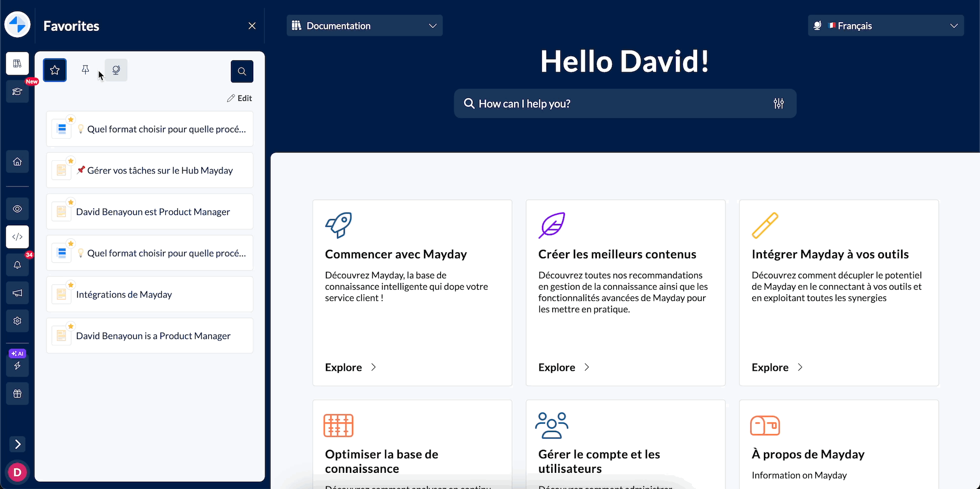Click Edit in the Favorites panel
The height and width of the screenshot is (489, 980).
pos(239,98)
